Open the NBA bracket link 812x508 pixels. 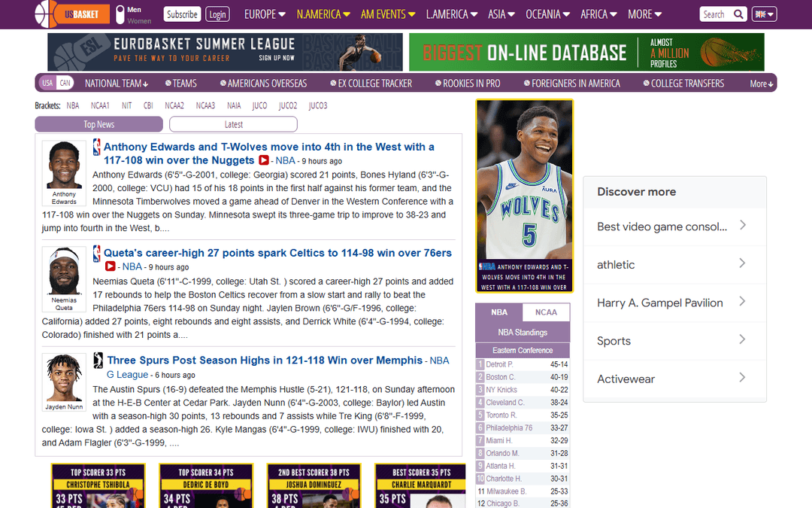coord(72,106)
